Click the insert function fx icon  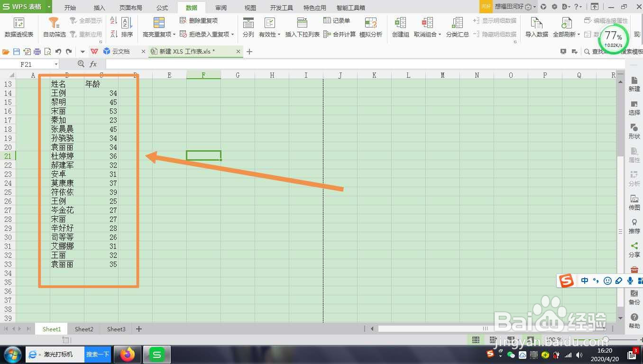(93, 64)
